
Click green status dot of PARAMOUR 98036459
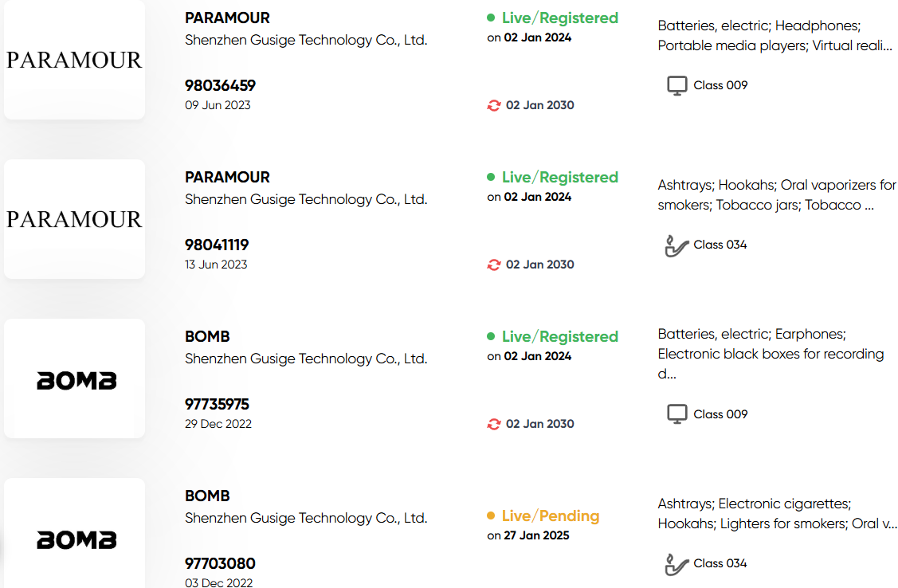coord(491,18)
